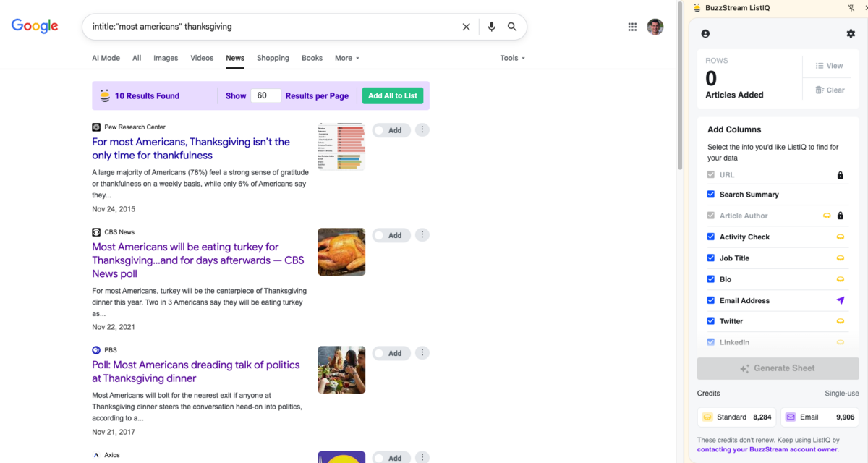Expand the More search filters dropdown
Image resolution: width=868 pixels, height=463 pixels.
coord(346,58)
